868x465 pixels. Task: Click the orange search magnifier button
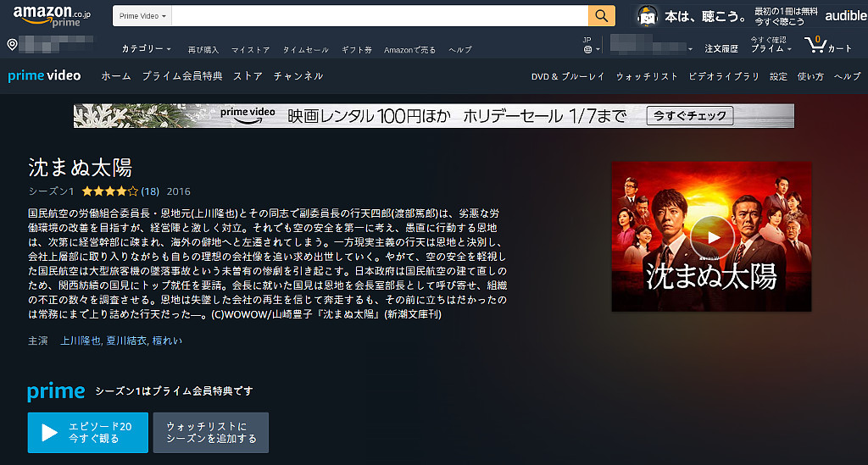coord(602,16)
